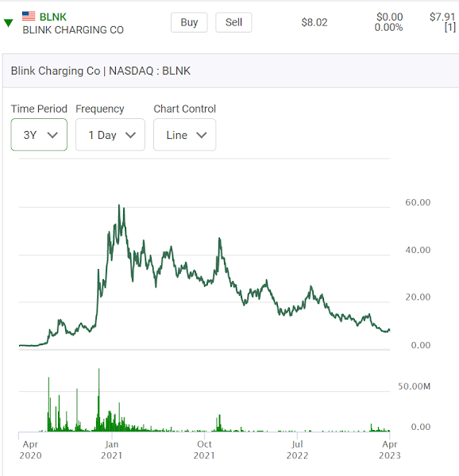459x476 pixels.
Task: Click the BLINK CHARGING CO company name
Action: 73,30
